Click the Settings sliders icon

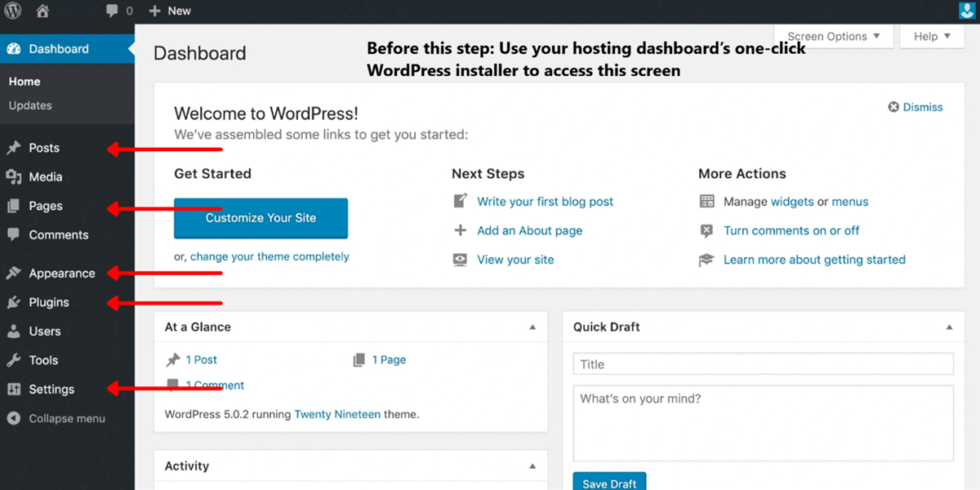pos(14,390)
